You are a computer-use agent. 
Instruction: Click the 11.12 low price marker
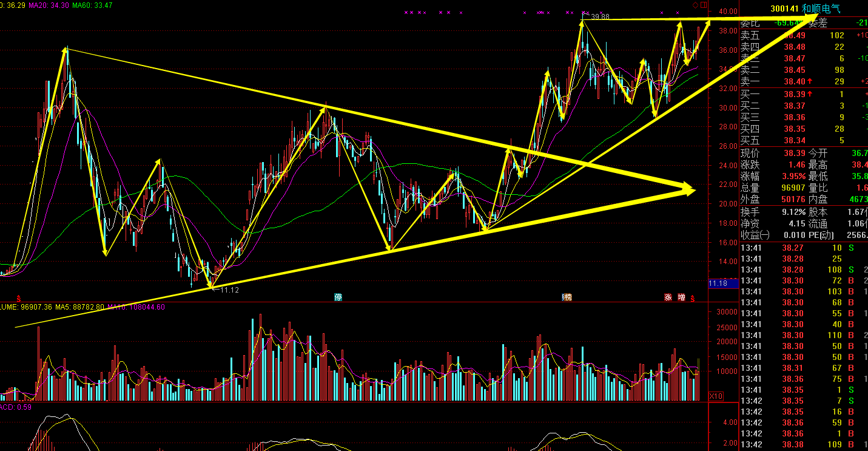point(229,290)
